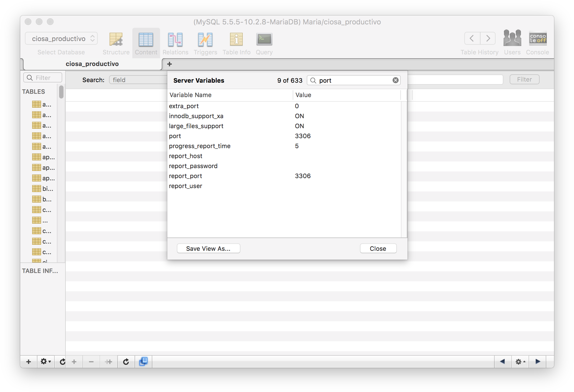Click the tables list scrollbar
The width and height of the screenshot is (574, 392).
point(61,92)
